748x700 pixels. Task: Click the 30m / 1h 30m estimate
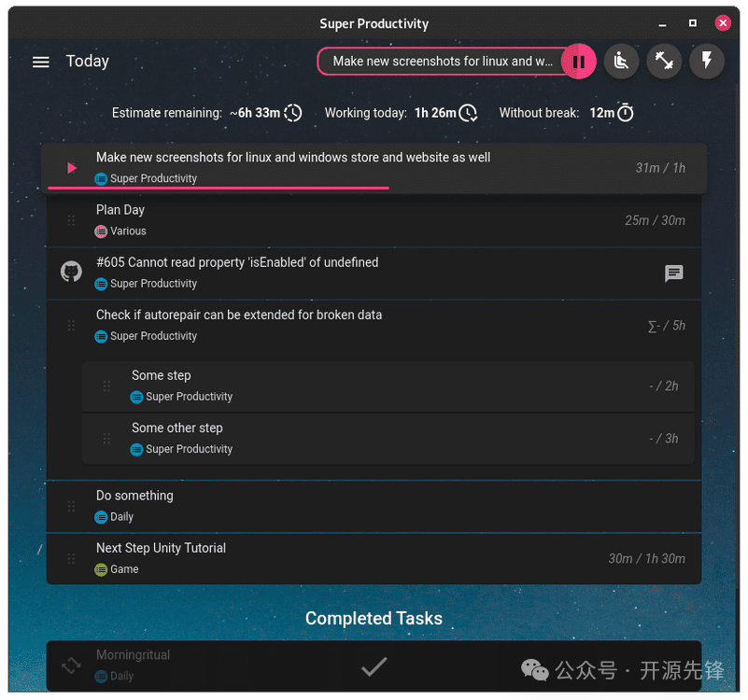647,558
